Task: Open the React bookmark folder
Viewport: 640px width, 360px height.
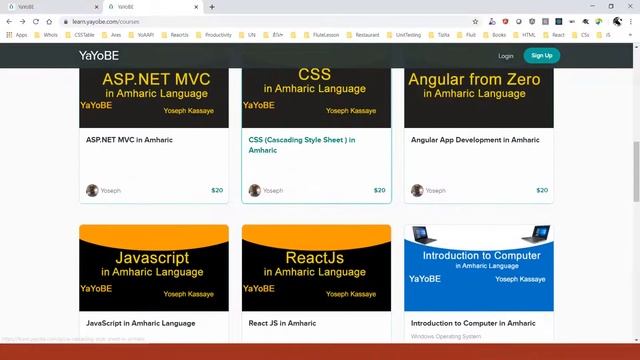Action: (554, 35)
